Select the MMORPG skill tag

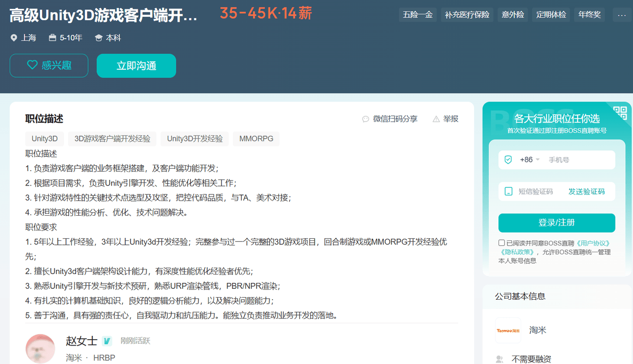(256, 138)
